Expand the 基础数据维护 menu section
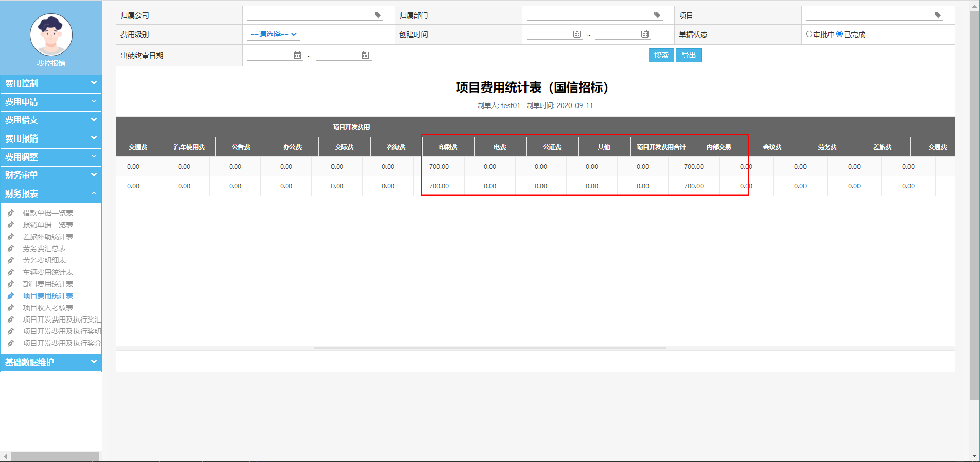This screenshot has height=462, width=980. tap(51, 362)
